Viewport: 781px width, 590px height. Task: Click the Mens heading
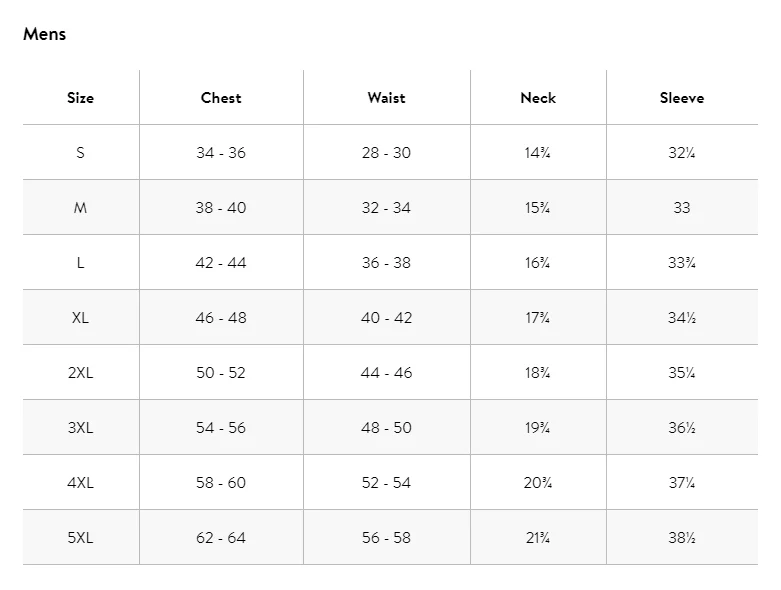coord(44,34)
